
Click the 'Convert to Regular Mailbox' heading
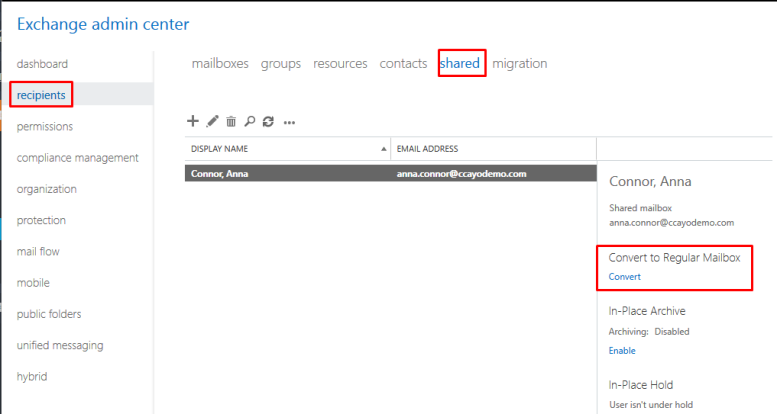pos(674,258)
